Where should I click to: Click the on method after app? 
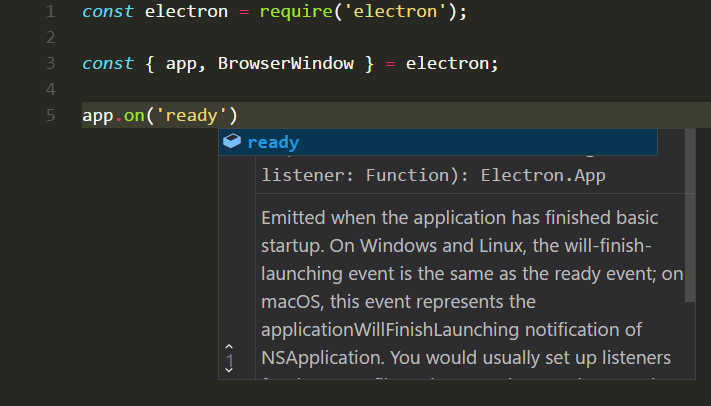point(134,116)
